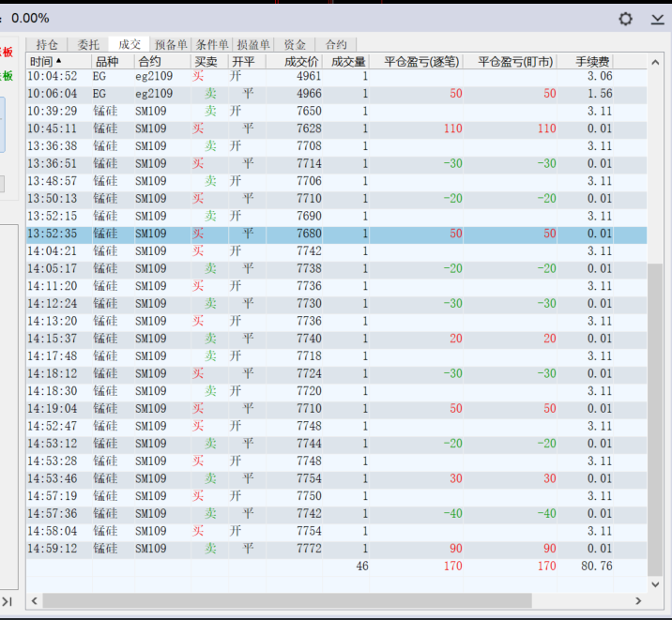Screen dimensions: 672x620
Task: Select the 14:53:46 trade row
Action: click(336, 478)
